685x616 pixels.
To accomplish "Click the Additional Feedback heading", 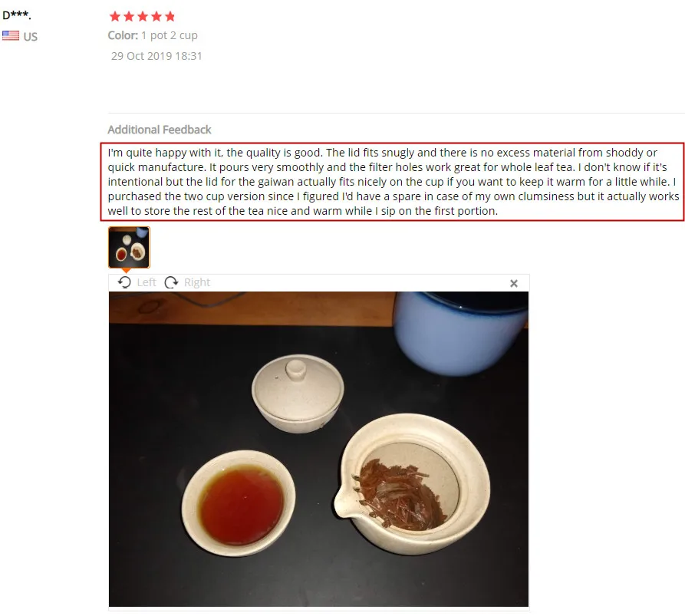I will click(160, 130).
